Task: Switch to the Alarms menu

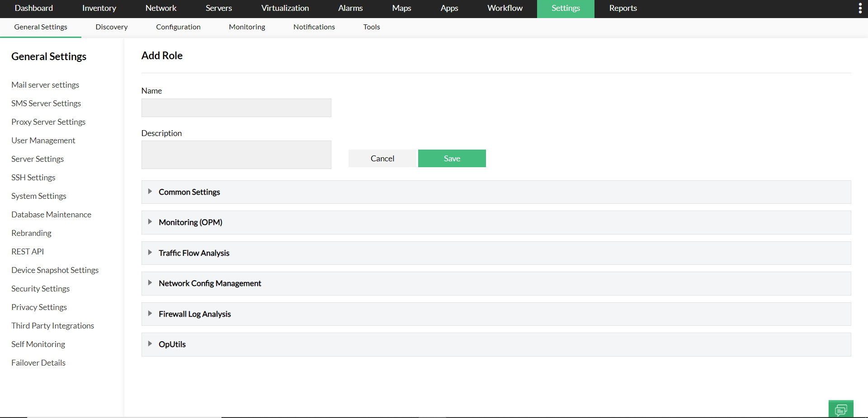Action: tap(350, 8)
